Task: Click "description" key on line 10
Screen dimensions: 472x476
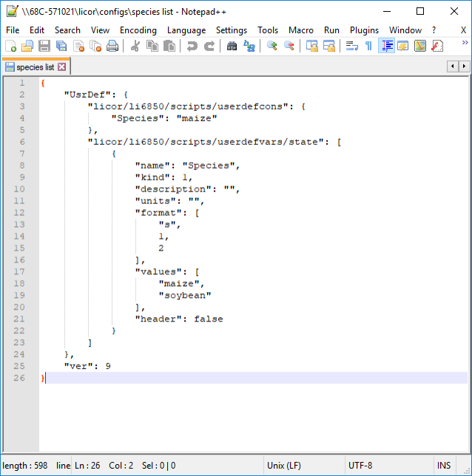Action: pos(173,189)
